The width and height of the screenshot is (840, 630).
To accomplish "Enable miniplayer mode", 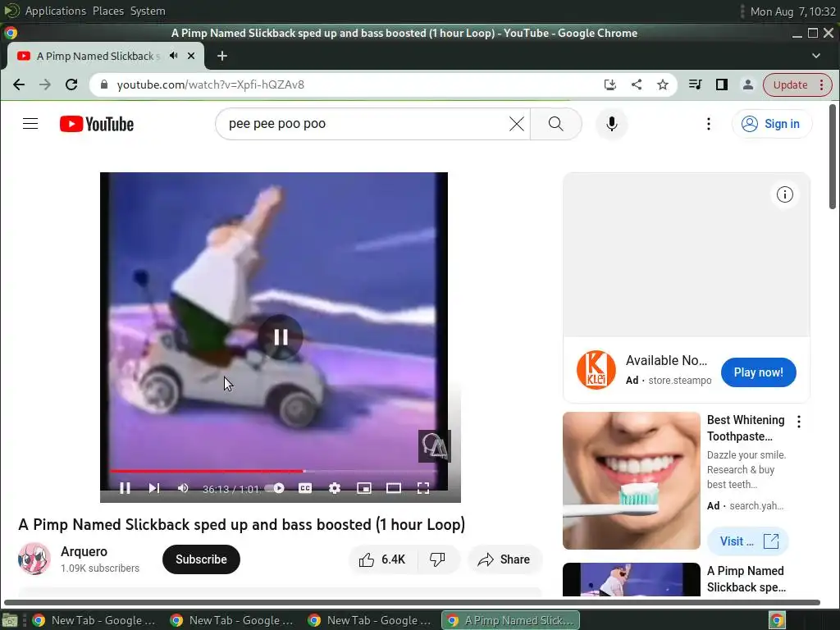I will (363, 488).
